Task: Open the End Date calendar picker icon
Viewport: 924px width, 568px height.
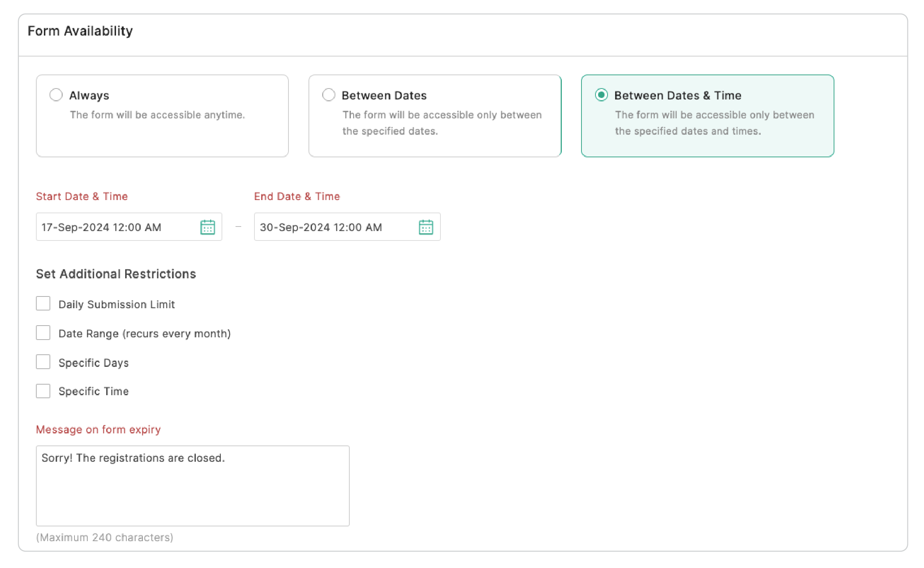Action: (426, 227)
